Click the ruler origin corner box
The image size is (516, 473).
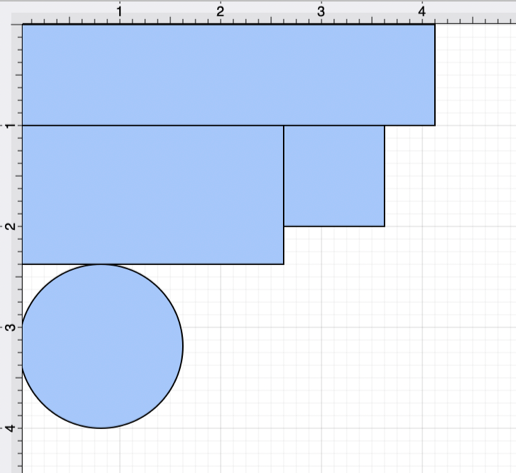click(x=17, y=19)
